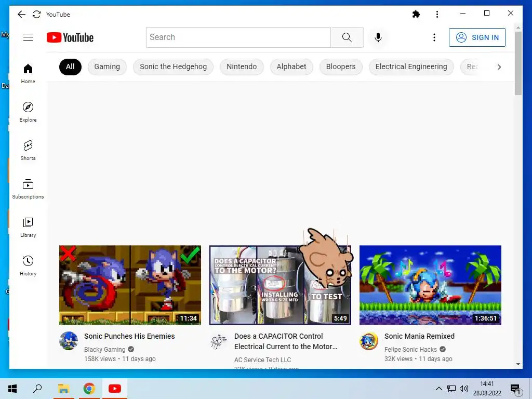Open Subscriptions in sidebar

click(x=28, y=189)
